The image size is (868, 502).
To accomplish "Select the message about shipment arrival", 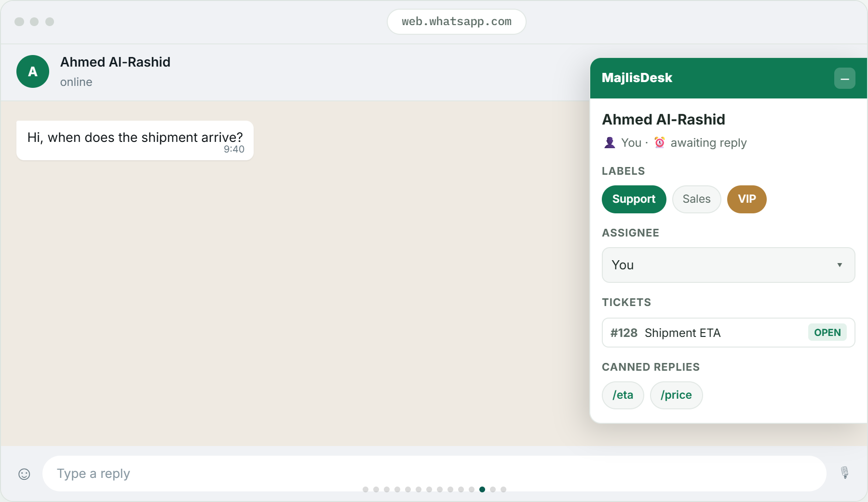I will pos(135,140).
